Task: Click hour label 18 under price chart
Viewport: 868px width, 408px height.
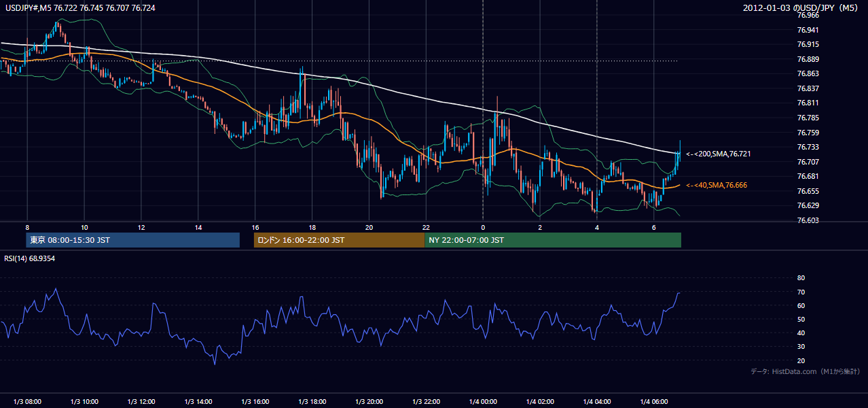Action: (312, 226)
